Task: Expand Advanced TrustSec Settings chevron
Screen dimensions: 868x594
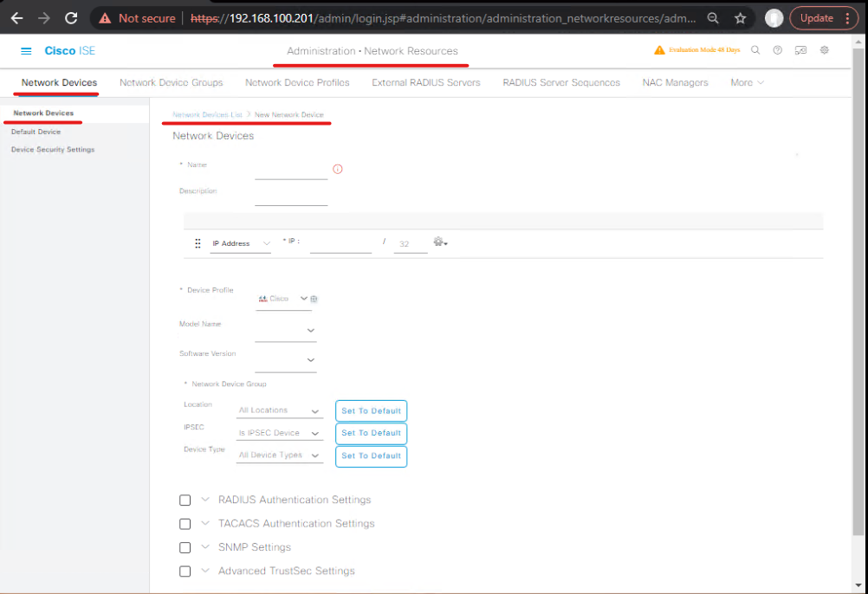Action: (205, 571)
